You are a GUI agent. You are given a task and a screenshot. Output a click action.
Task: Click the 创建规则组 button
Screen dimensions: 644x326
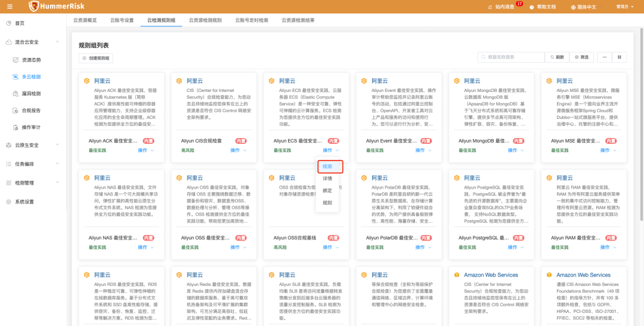click(x=95, y=59)
